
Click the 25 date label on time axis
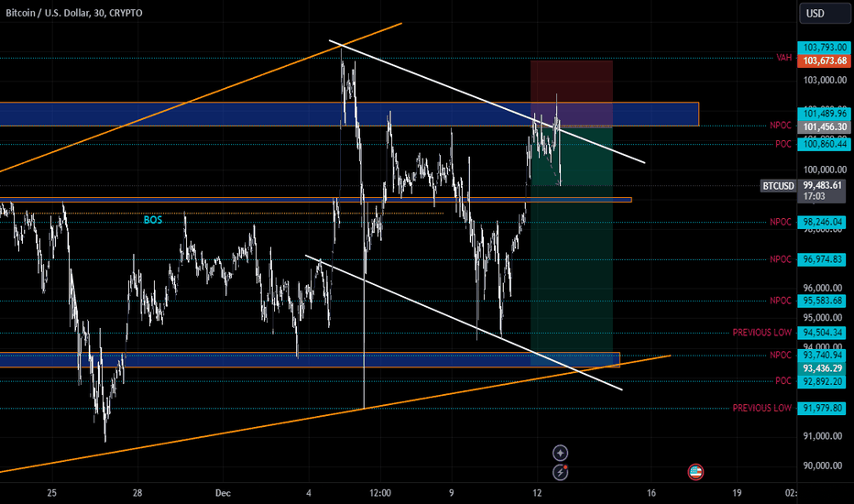pyautogui.click(x=51, y=493)
